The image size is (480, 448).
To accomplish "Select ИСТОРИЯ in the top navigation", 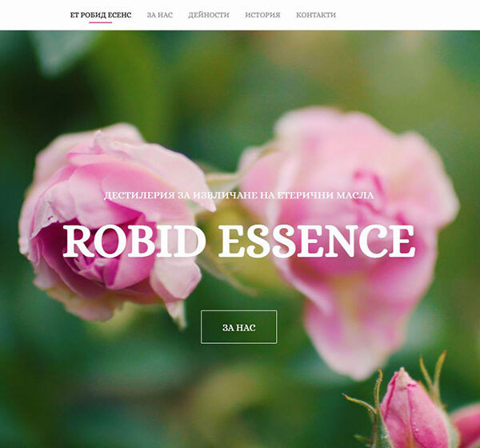I will (x=262, y=14).
